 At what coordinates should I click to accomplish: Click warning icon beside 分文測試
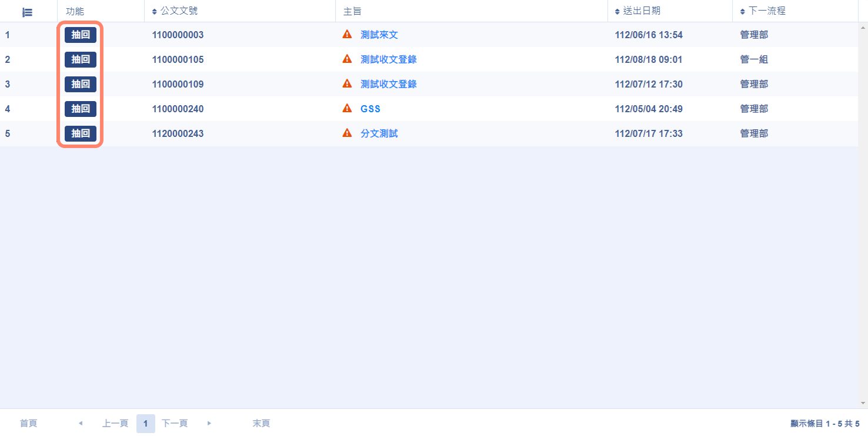point(347,133)
